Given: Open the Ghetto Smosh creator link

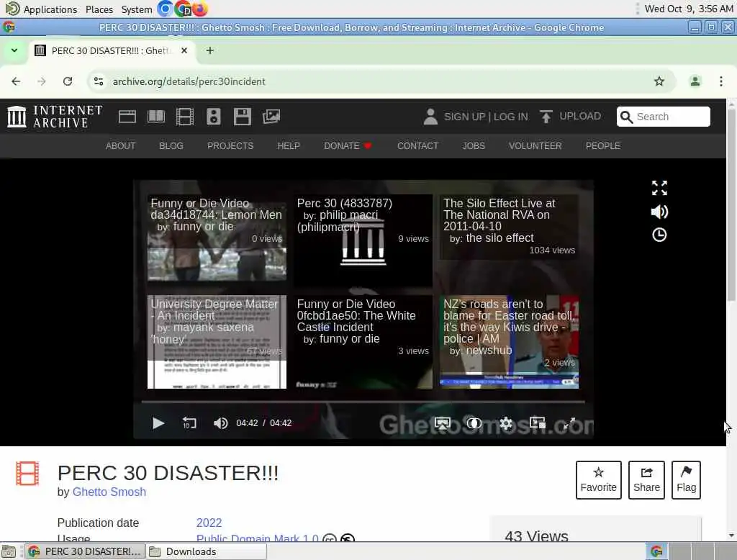Looking at the screenshot, I should (x=109, y=492).
